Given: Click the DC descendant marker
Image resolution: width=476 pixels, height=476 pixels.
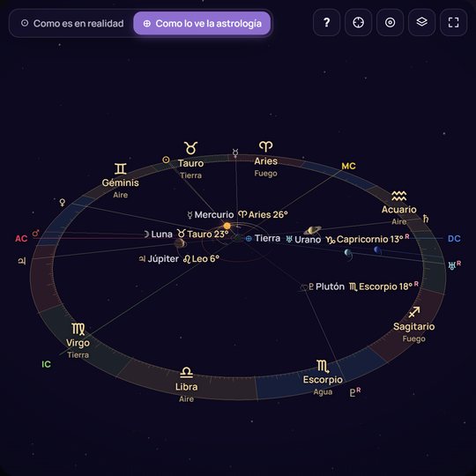Looking at the screenshot, I should 454,239.
